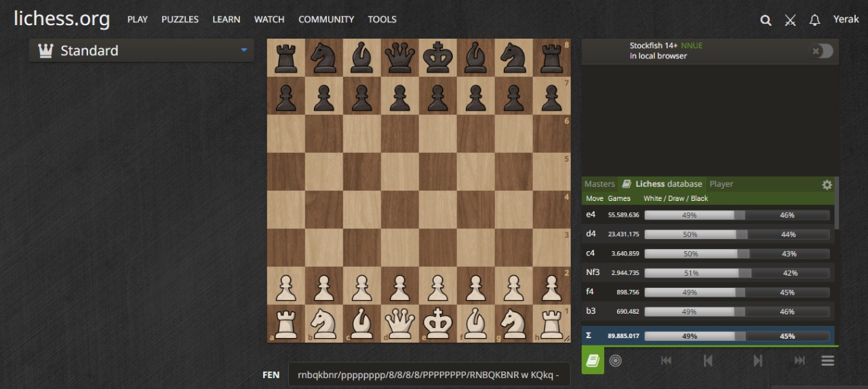Open the search magnifier icon
This screenshot has width=868, height=389.
click(x=766, y=20)
